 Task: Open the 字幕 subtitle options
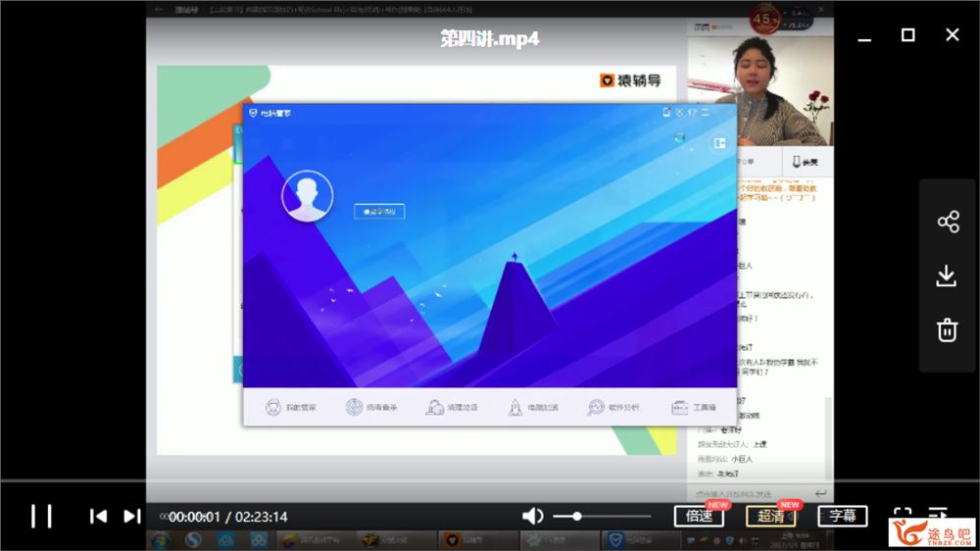click(843, 516)
